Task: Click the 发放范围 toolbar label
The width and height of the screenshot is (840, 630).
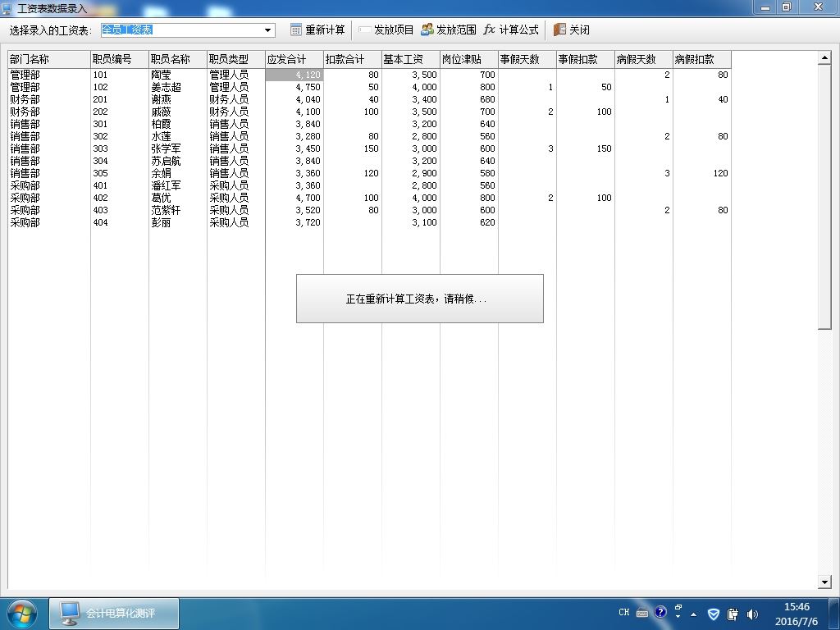Action: 456,30
